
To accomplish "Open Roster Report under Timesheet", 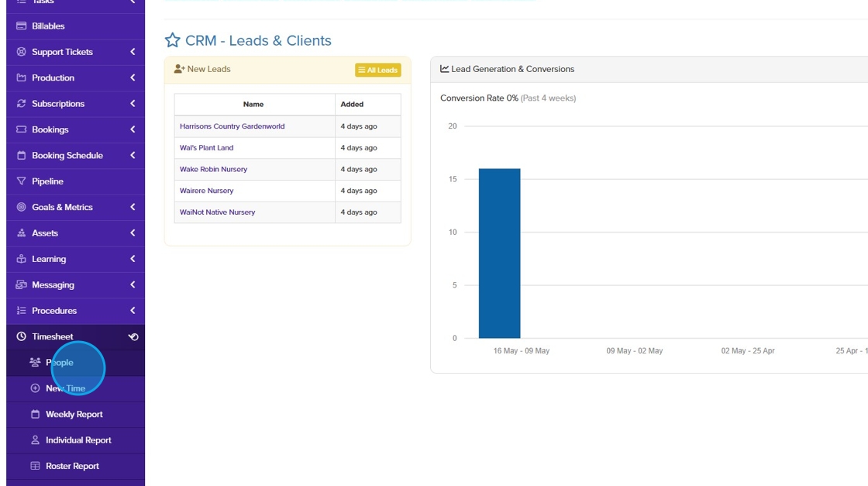I will coord(75,466).
